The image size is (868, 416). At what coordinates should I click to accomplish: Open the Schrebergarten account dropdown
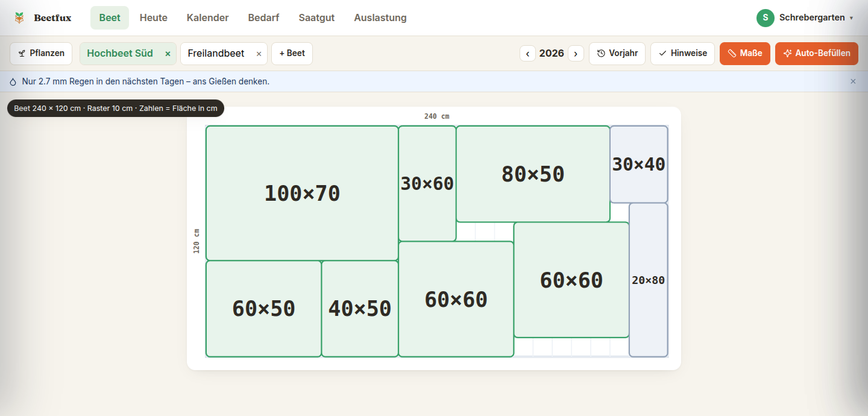pos(805,18)
